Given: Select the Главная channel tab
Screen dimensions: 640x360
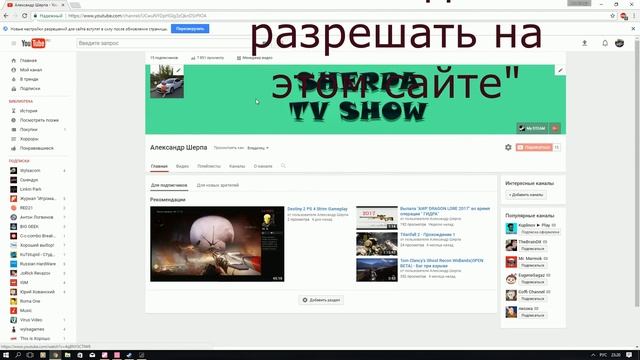Looking at the screenshot, I should pyautogui.click(x=159, y=166).
